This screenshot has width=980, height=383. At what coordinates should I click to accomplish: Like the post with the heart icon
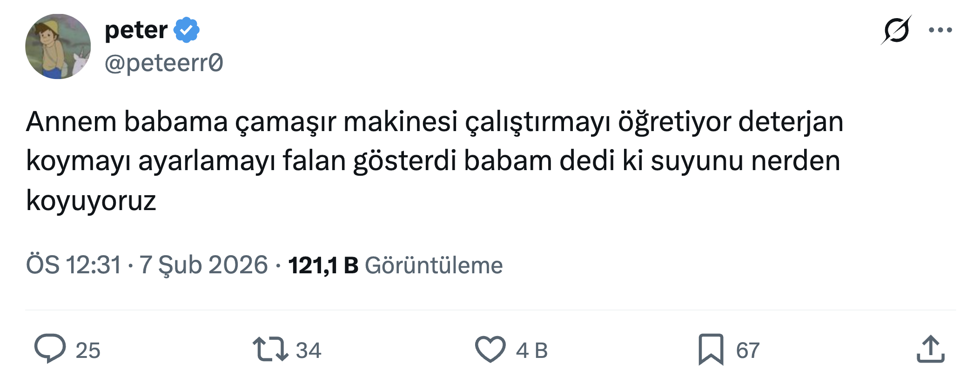[490, 349]
